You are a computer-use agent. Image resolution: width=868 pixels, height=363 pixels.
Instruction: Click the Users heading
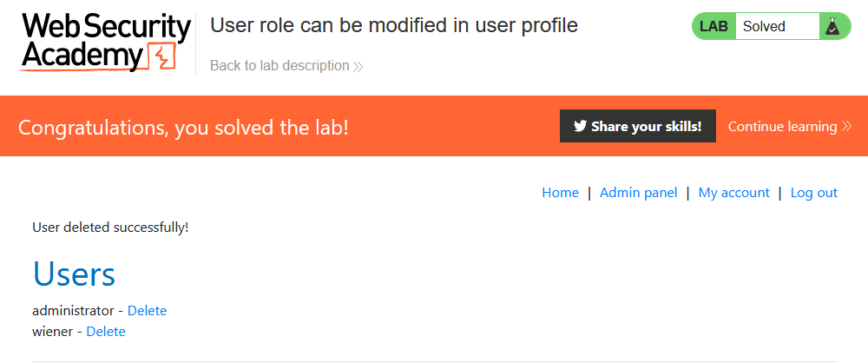[x=74, y=274]
